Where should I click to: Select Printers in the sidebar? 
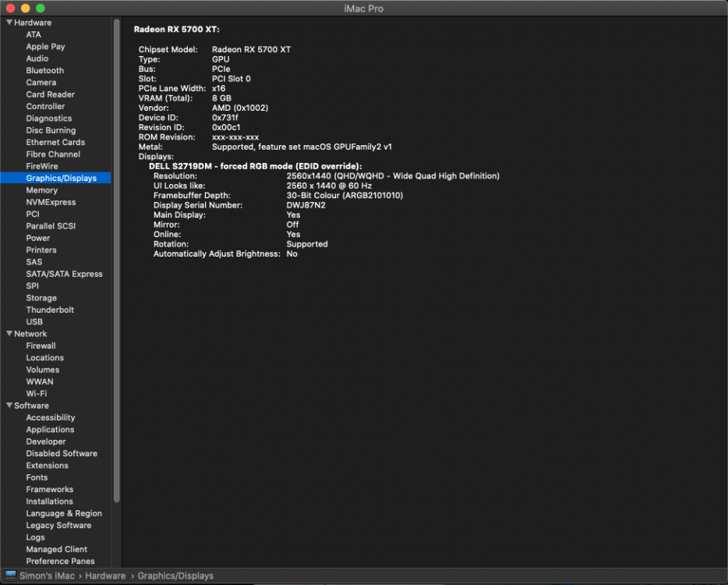coord(41,250)
